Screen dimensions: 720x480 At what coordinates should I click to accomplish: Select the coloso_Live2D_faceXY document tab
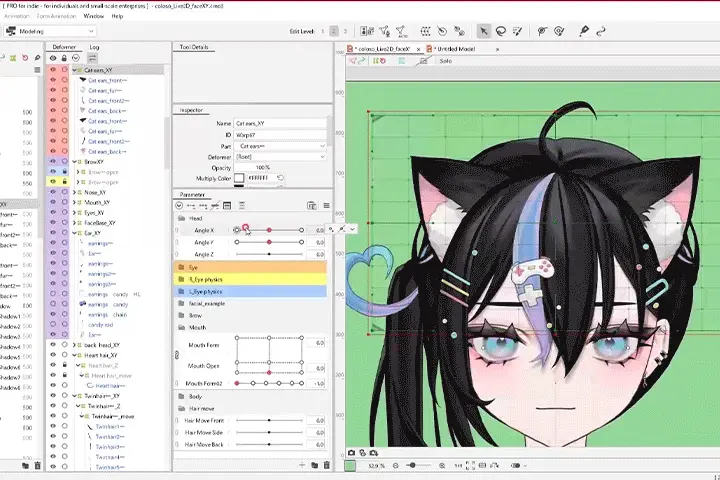384,49
